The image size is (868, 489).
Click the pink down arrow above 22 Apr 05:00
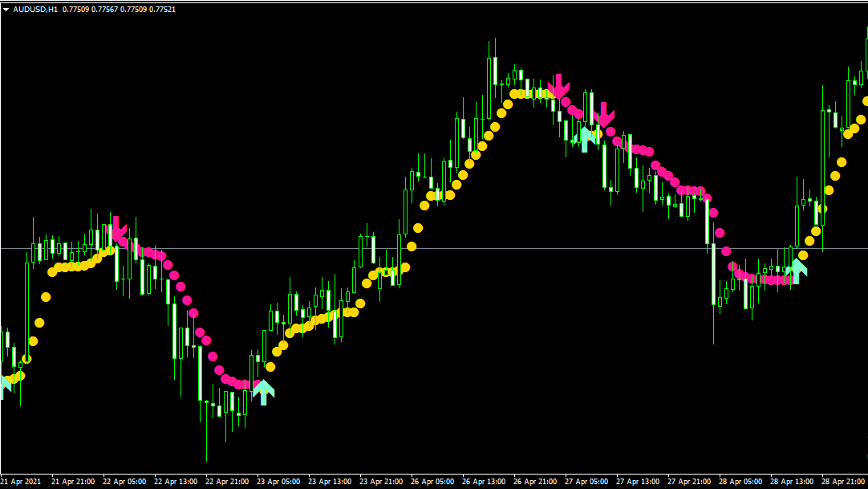[117, 229]
